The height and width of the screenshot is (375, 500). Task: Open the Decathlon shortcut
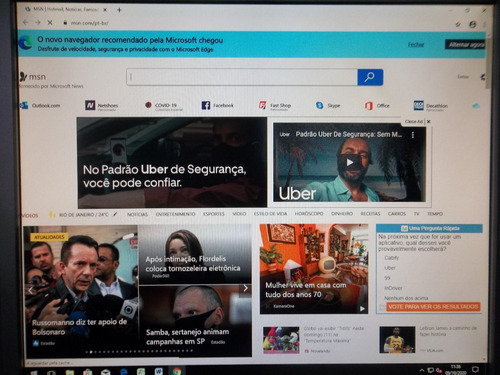431,106
